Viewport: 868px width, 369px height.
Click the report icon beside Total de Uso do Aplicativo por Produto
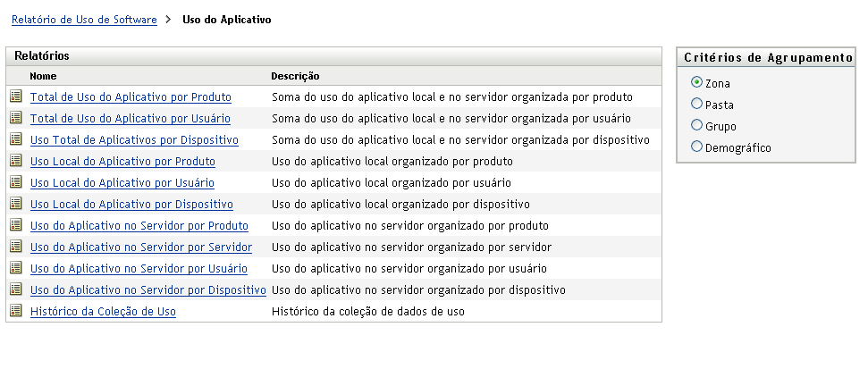click(x=15, y=96)
